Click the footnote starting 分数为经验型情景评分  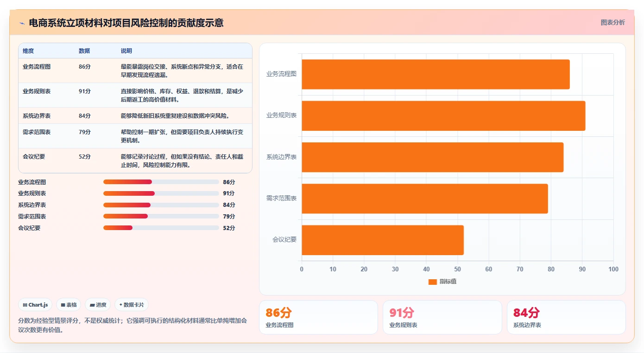tap(133, 326)
